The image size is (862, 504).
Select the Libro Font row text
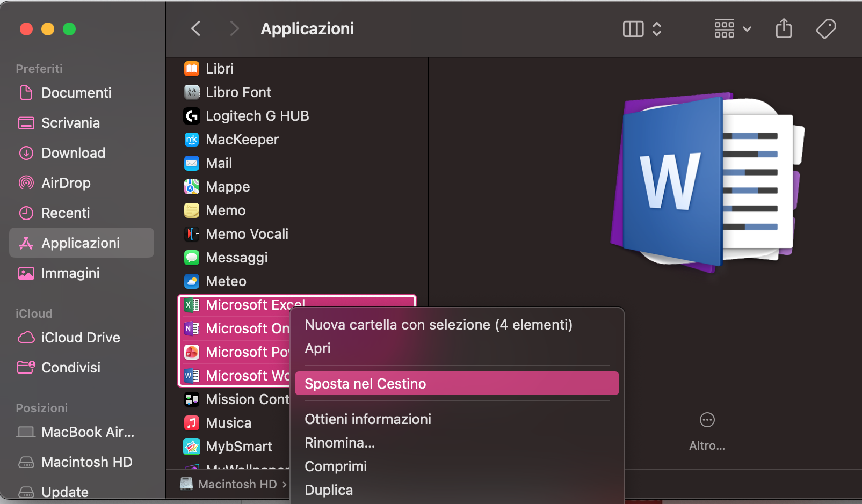(238, 92)
